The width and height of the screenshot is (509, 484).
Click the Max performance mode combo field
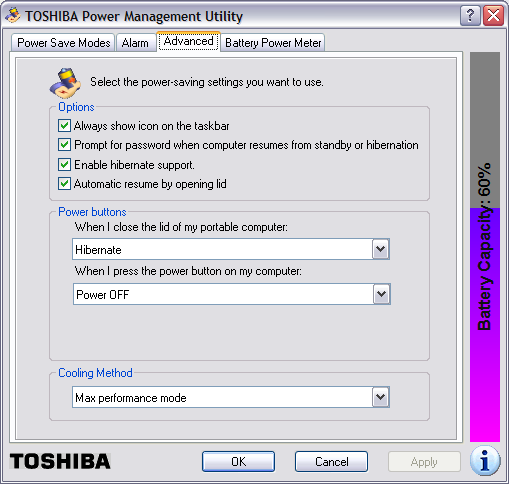[231, 397]
